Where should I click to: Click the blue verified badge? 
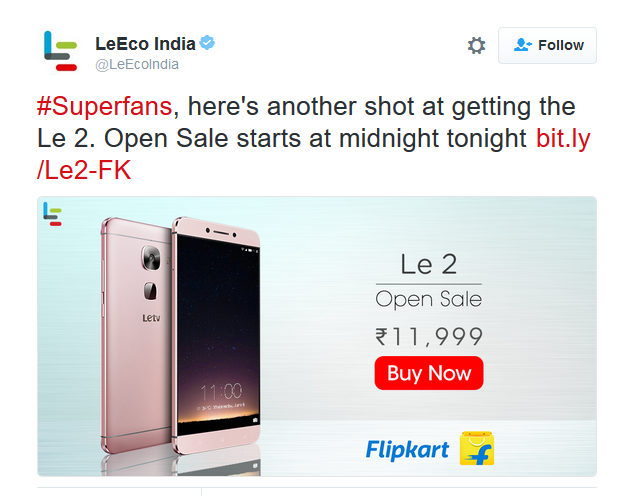tap(208, 43)
